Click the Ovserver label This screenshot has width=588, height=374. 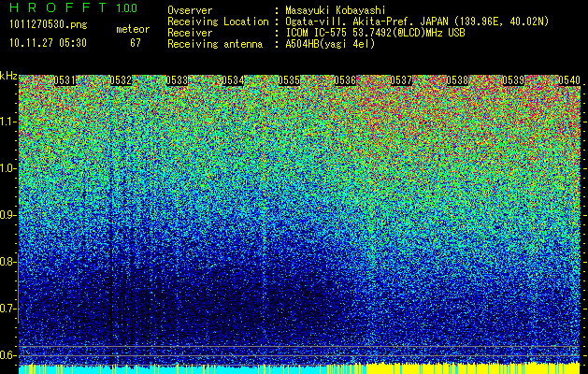(190, 10)
